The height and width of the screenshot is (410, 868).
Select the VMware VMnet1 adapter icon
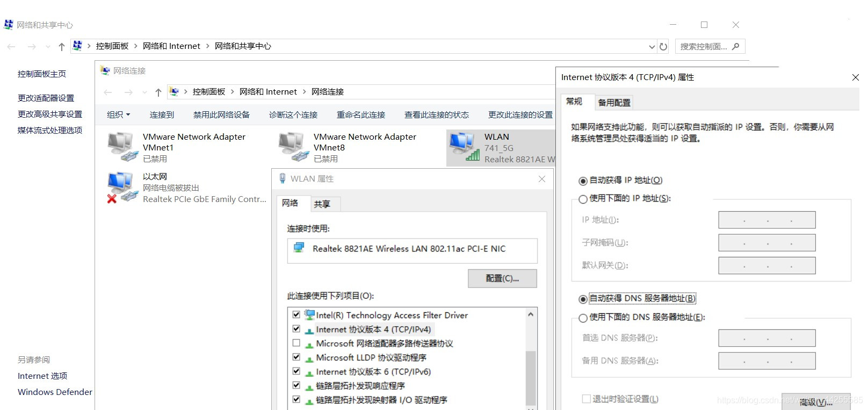coord(123,147)
